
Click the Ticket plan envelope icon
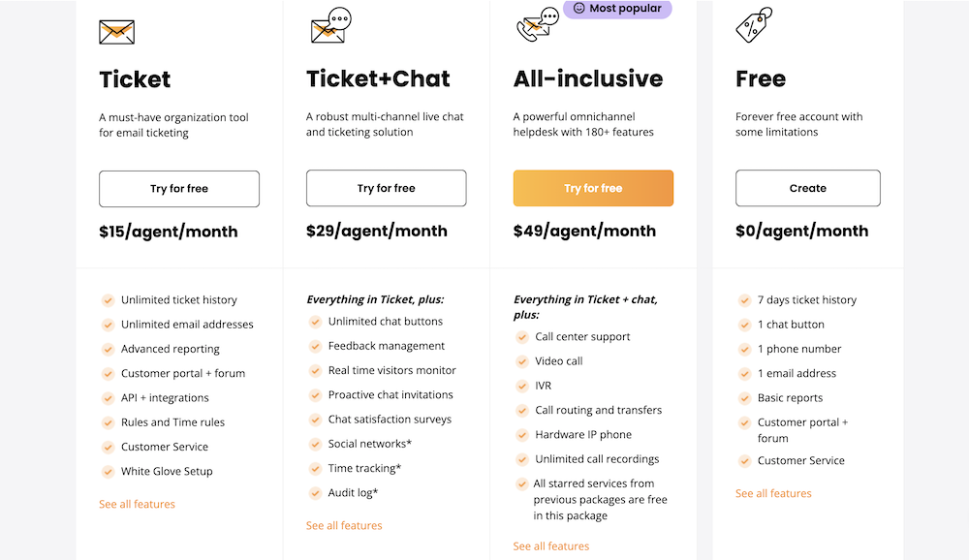[x=116, y=32]
